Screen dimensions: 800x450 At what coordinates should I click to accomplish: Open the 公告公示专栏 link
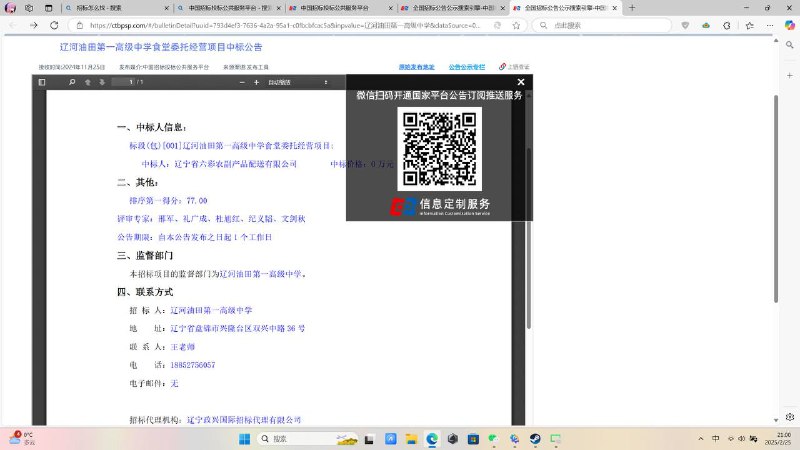click(x=467, y=67)
